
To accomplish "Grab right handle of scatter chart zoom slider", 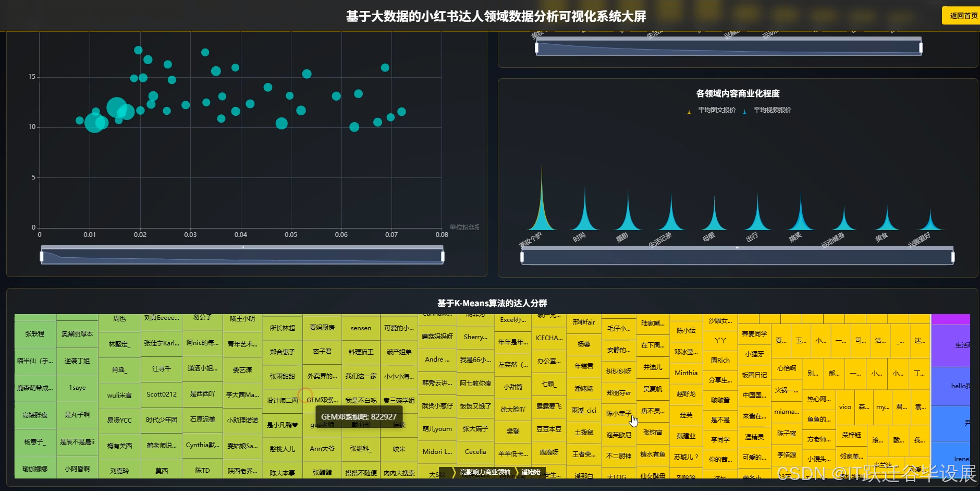I will click(443, 256).
